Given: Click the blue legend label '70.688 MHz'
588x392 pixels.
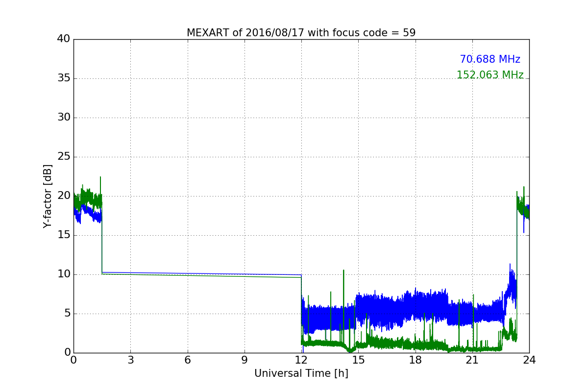Looking at the screenshot, I should point(490,59).
